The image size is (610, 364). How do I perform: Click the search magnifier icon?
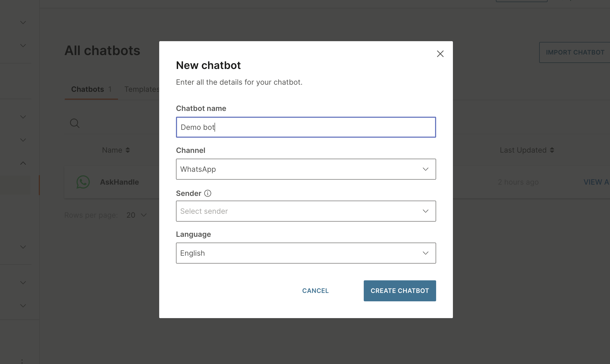[x=75, y=123]
